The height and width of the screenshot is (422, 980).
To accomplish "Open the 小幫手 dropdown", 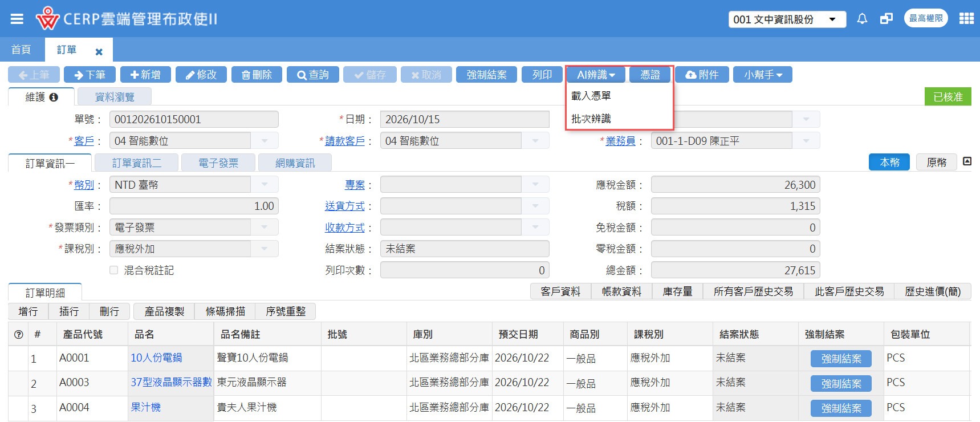I will [763, 75].
